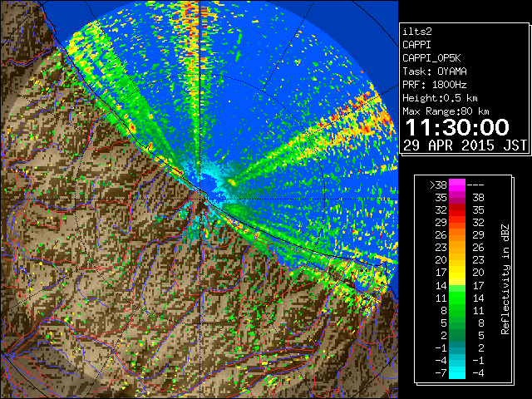Pick the bright green 11–14 dBZ swatch
This screenshot has height=399, width=532.
point(457,298)
